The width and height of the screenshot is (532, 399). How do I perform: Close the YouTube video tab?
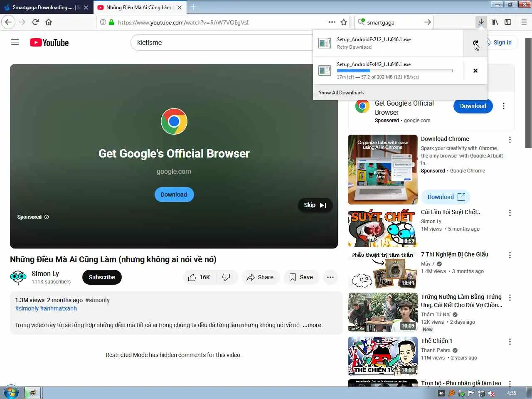click(x=180, y=7)
